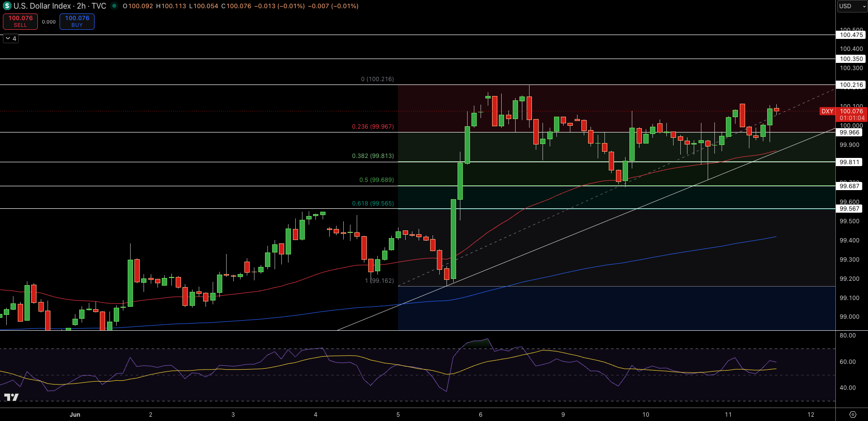868x421 pixels.
Task: Select the Fibonacci 0.382 (99.813) label
Action: pyautogui.click(x=373, y=156)
